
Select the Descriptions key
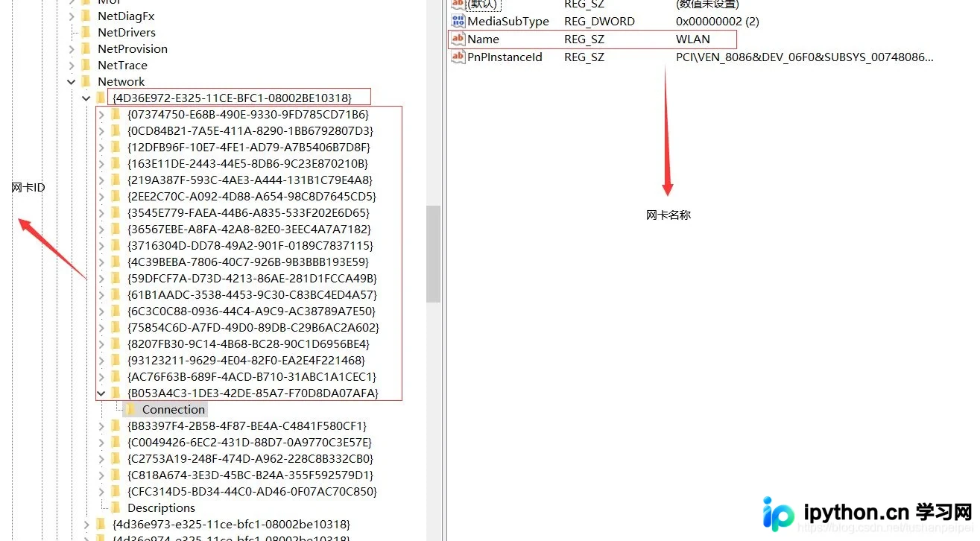pos(161,507)
